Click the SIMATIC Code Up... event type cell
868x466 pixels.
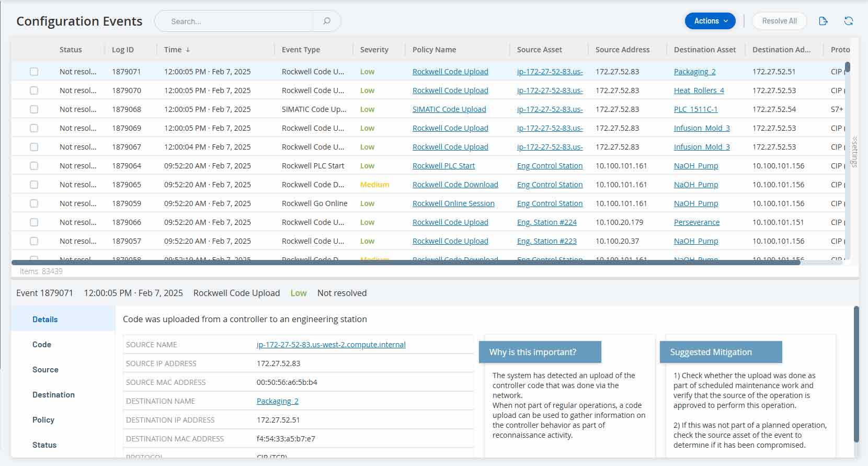[x=314, y=109]
